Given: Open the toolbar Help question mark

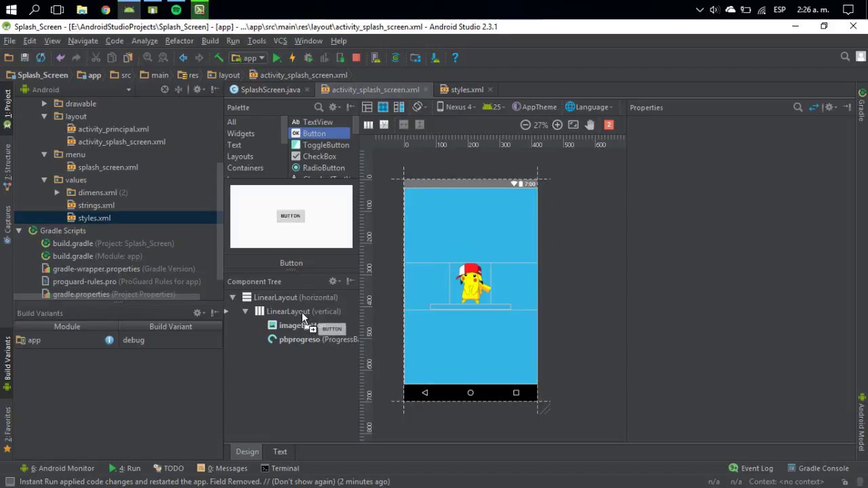Looking at the screenshot, I should (x=455, y=58).
